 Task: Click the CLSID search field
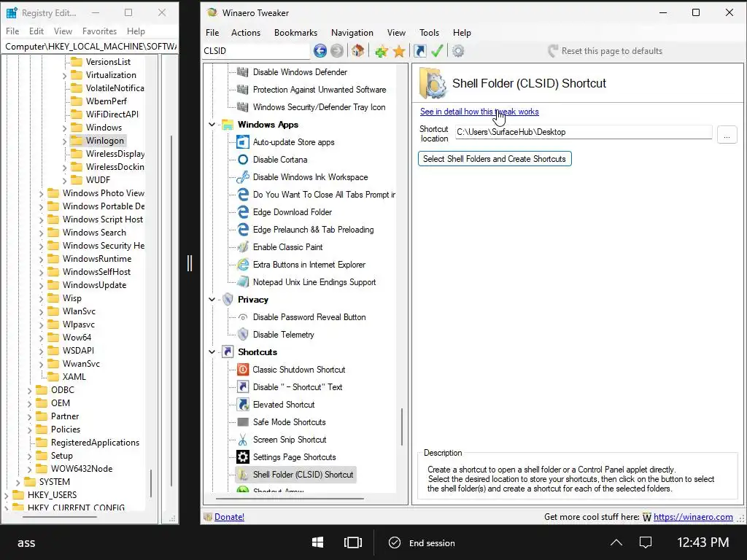[256, 51]
